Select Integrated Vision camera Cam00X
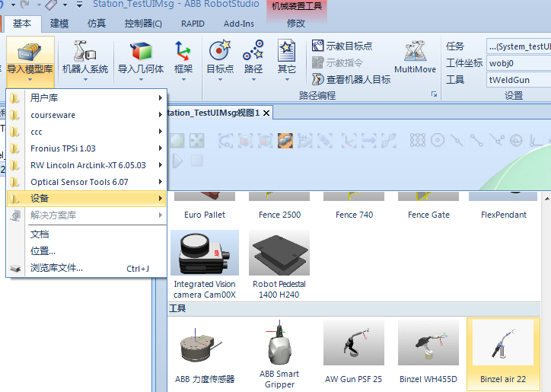The height and width of the screenshot is (392, 551). coord(205,264)
